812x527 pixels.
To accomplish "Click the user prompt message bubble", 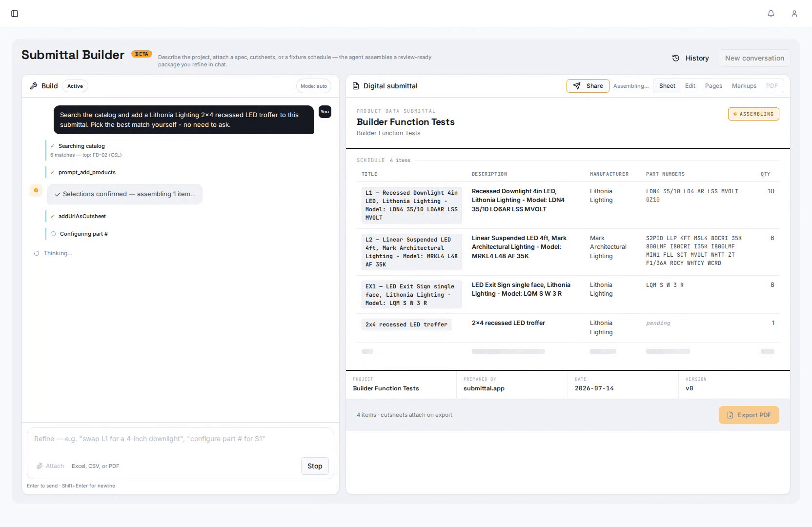I will (x=183, y=120).
